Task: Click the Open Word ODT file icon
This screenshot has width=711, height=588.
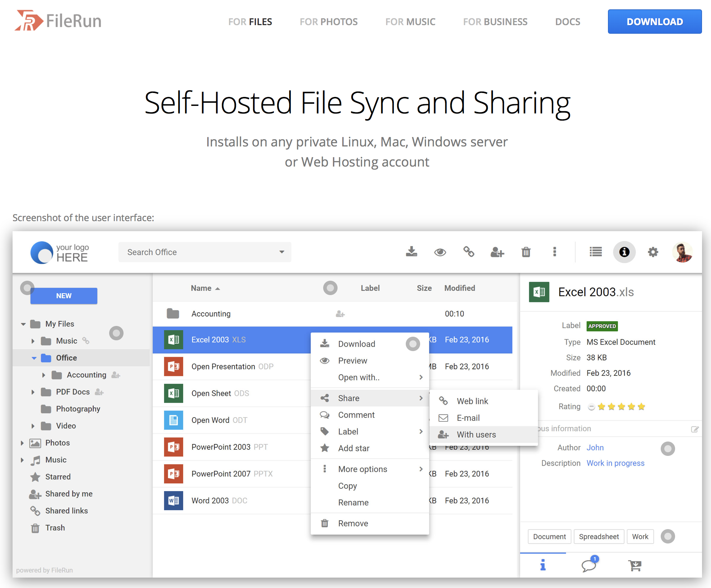Action: click(174, 420)
